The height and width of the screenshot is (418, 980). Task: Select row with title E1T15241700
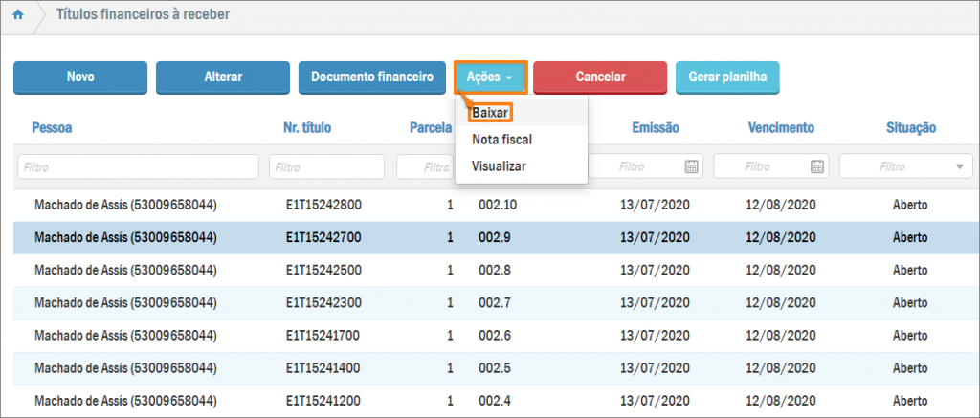(x=323, y=335)
